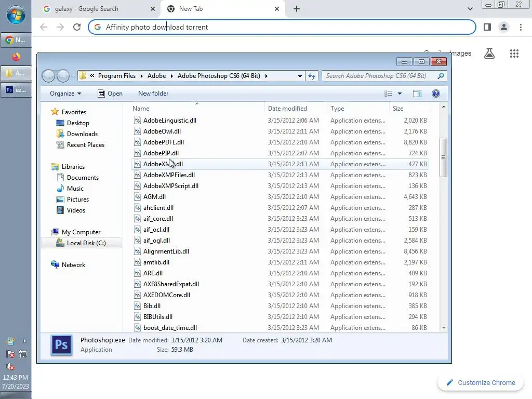Click the Open toolbar button
Screen dimensions: 532x399
[x=110, y=94]
